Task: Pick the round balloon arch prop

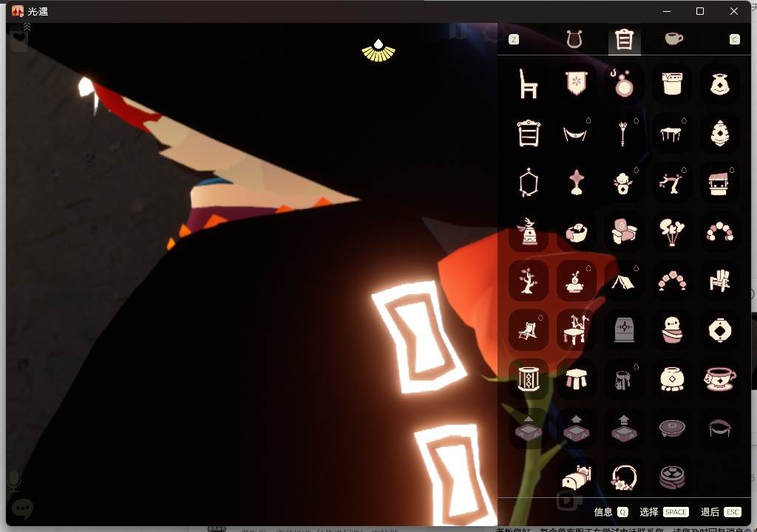Action: tap(719, 232)
